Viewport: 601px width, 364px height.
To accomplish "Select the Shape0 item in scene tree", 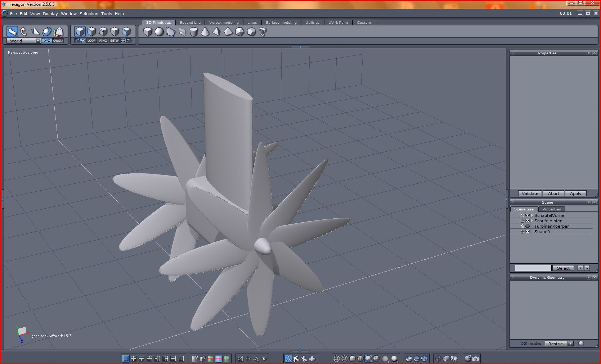I will pyautogui.click(x=542, y=232).
